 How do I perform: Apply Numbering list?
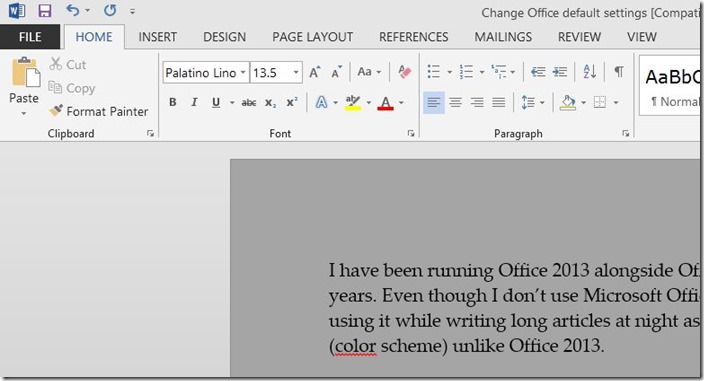[466, 72]
